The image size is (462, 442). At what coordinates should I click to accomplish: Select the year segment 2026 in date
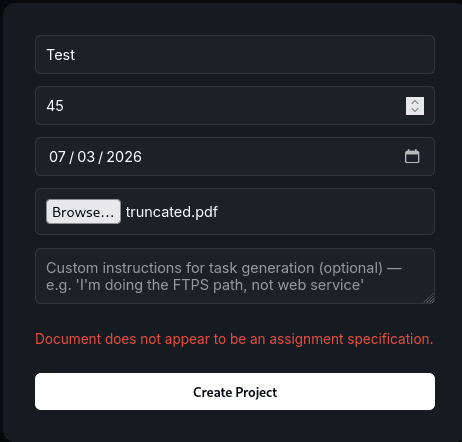tap(124, 157)
